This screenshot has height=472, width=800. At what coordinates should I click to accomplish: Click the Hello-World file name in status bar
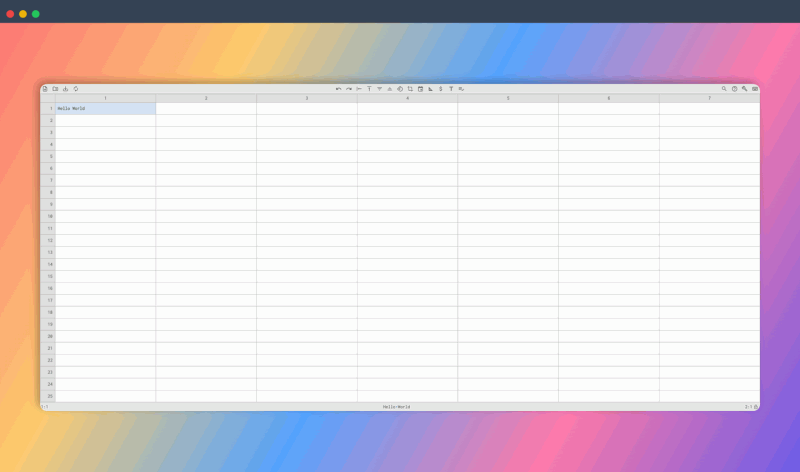[396, 407]
